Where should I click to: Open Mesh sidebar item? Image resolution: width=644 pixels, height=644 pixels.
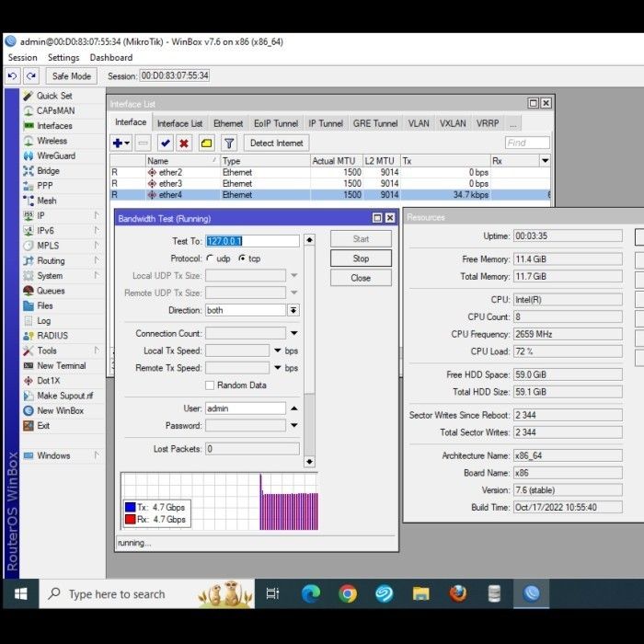46,201
